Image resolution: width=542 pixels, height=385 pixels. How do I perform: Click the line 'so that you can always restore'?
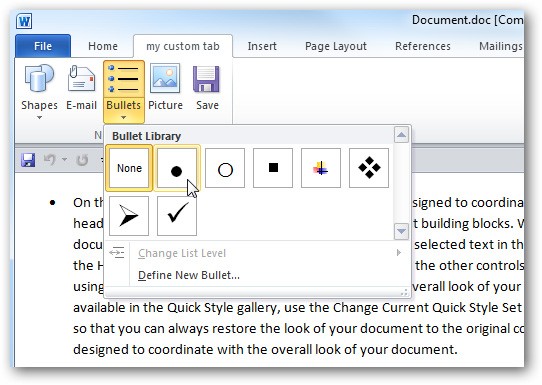tap(298, 328)
